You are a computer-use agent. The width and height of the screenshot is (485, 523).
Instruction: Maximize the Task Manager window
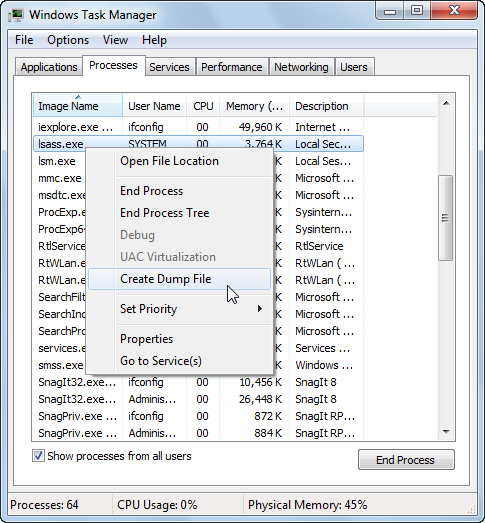pos(417,11)
